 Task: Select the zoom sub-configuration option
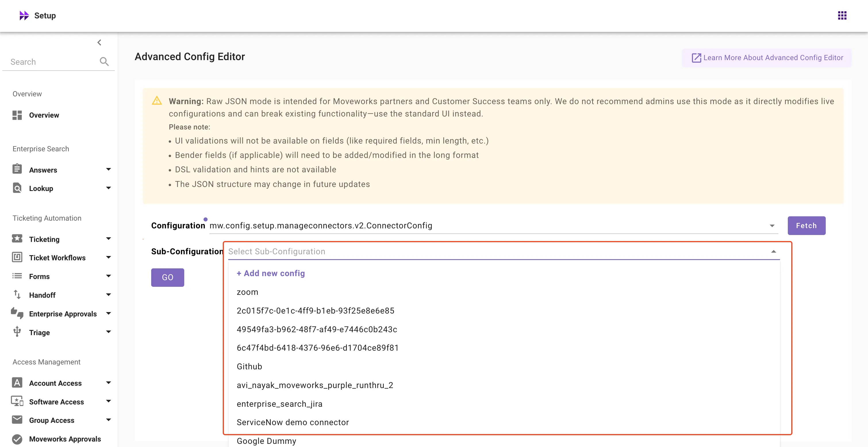[x=247, y=292]
